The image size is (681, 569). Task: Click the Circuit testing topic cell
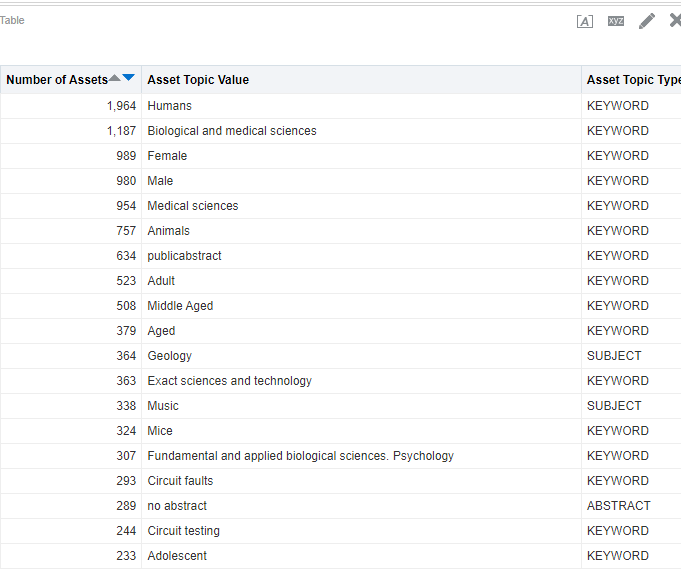pos(184,531)
